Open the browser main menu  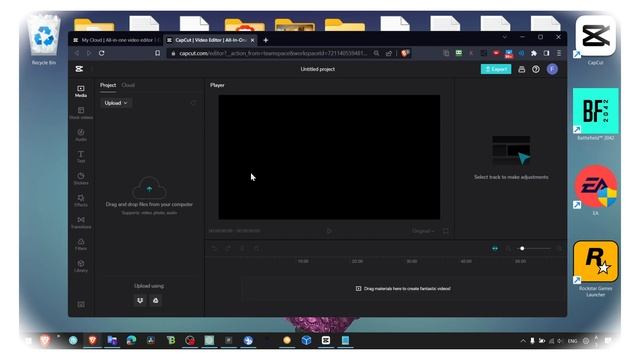pyautogui.click(x=559, y=53)
